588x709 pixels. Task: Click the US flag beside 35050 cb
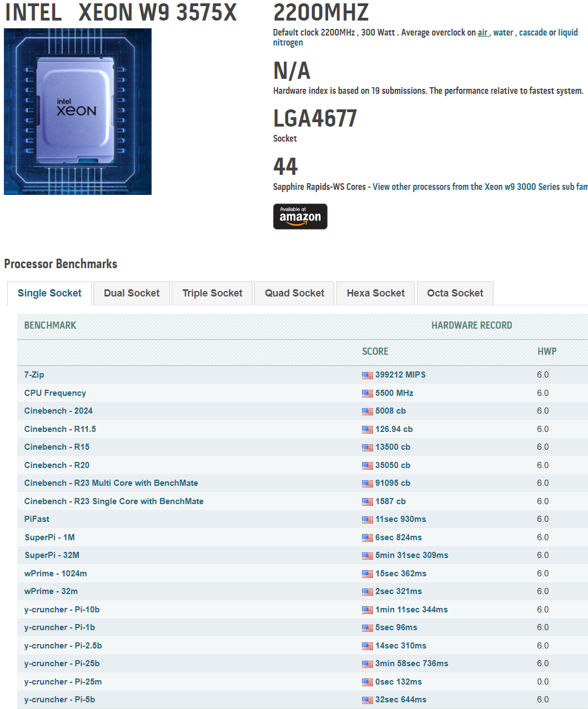pyautogui.click(x=368, y=466)
